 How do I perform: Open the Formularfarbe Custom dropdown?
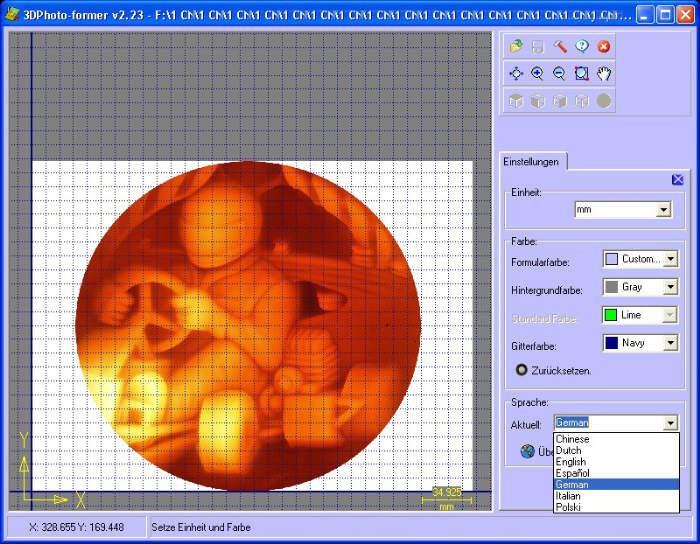coord(670,259)
